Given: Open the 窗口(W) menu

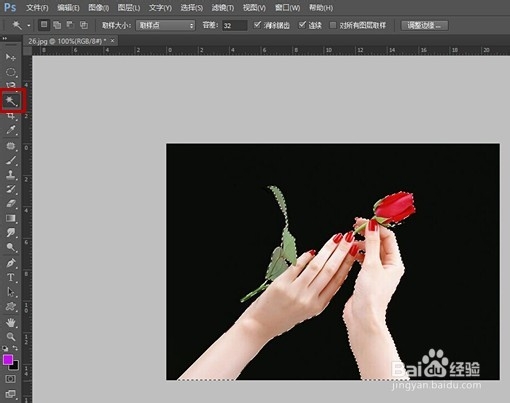Looking at the screenshot, I should pos(287,7).
